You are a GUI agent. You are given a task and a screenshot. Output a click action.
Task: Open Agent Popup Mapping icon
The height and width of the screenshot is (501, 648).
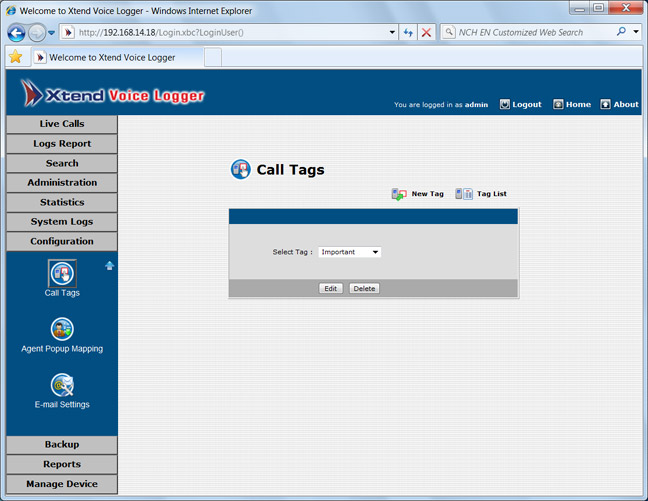coord(62,329)
